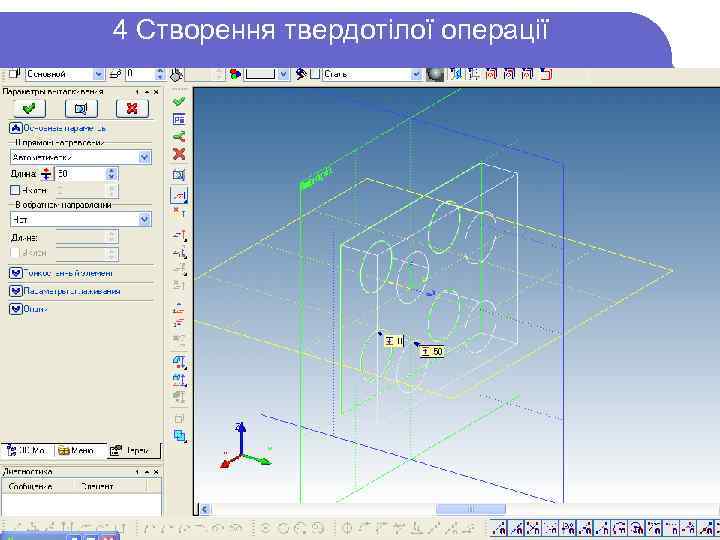Click the Сообщение column header
This screenshot has height=540, width=720.
pos(38,486)
